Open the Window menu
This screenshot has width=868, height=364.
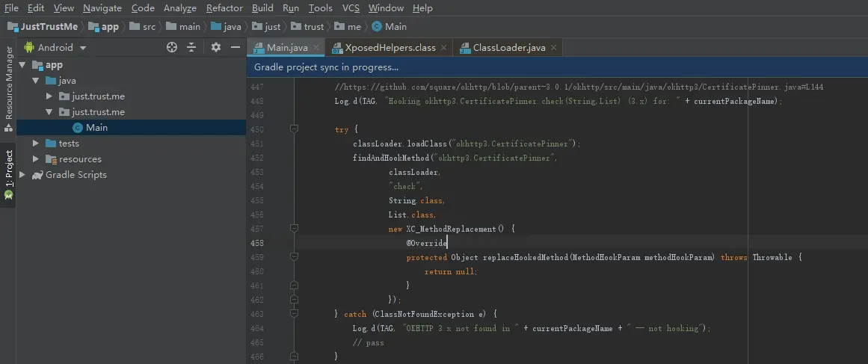click(386, 8)
